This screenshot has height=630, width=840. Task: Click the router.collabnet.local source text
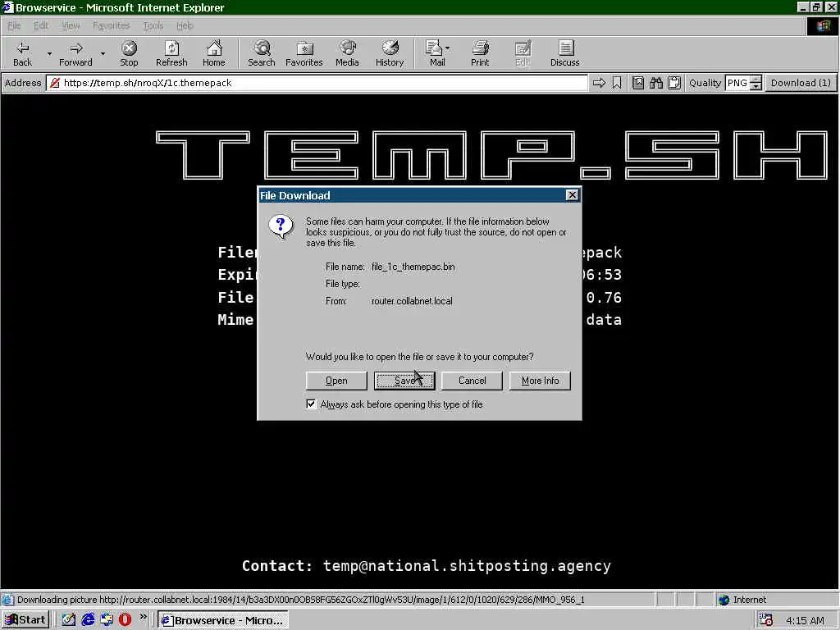pyautogui.click(x=412, y=300)
